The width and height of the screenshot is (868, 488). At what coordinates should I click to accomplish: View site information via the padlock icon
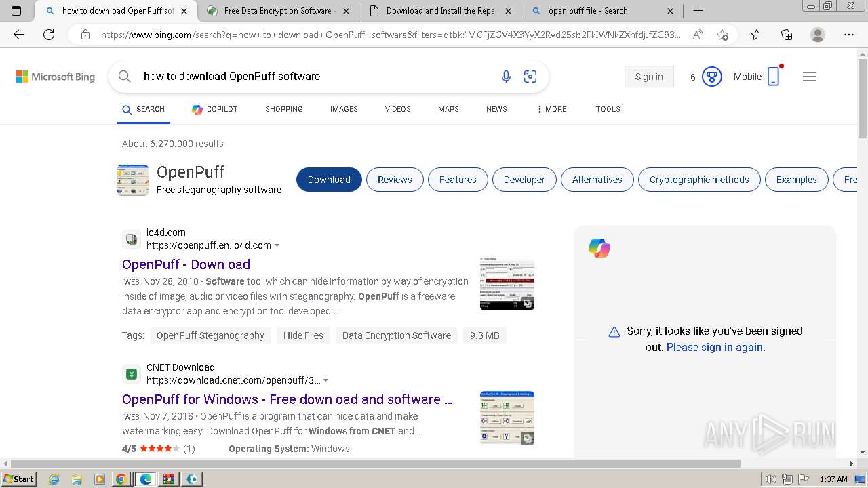pyautogui.click(x=85, y=35)
